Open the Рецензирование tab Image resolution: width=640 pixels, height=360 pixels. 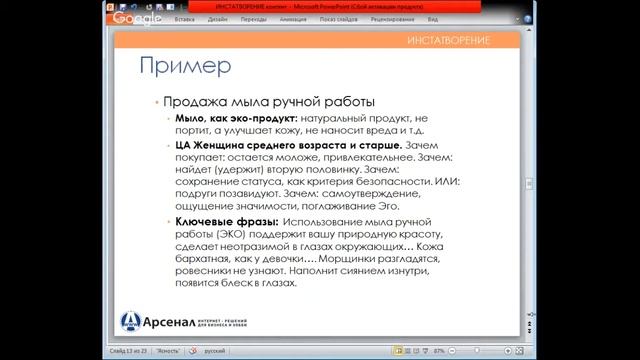click(x=392, y=19)
